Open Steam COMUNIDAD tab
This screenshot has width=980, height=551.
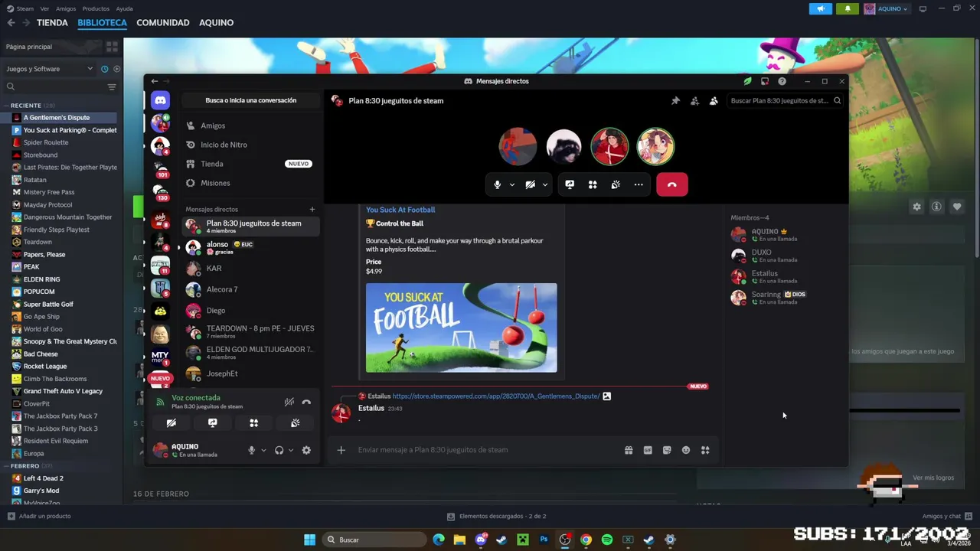163,23
